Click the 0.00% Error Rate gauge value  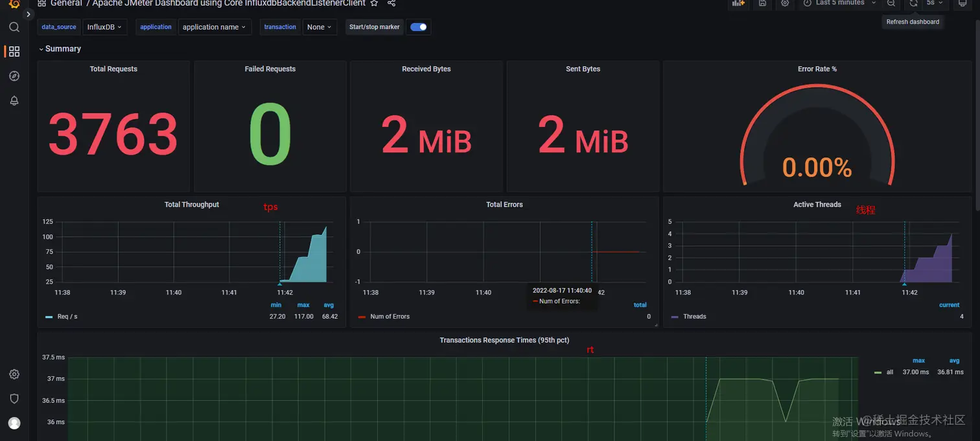pyautogui.click(x=817, y=168)
